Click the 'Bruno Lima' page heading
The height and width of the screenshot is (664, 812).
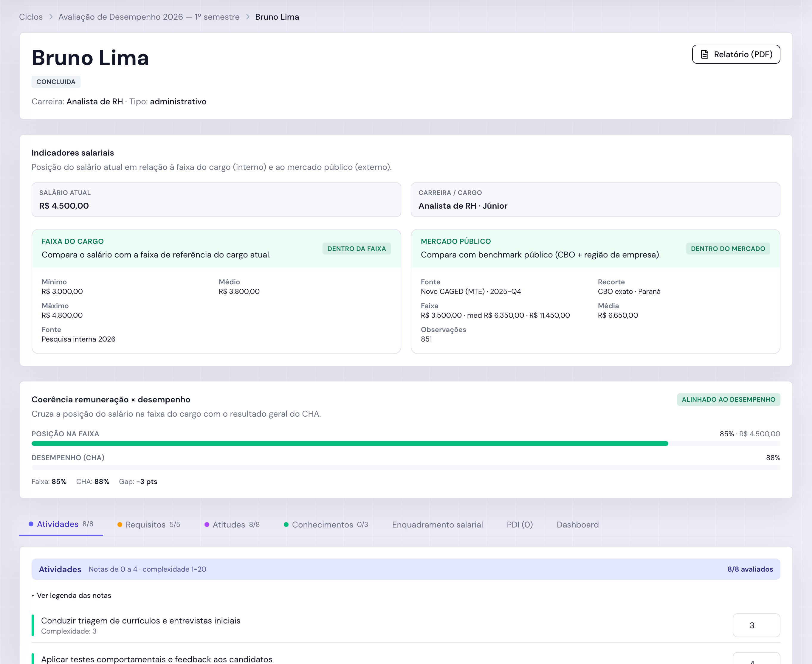coord(90,58)
